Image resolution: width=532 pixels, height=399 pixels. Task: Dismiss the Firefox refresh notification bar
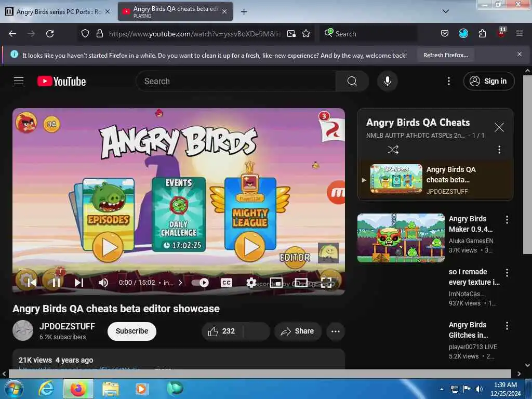tap(519, 54)
